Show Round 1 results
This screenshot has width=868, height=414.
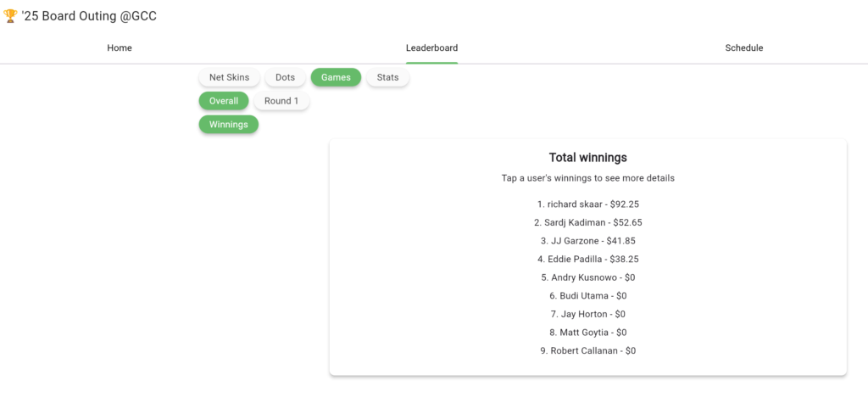(281, 101)
